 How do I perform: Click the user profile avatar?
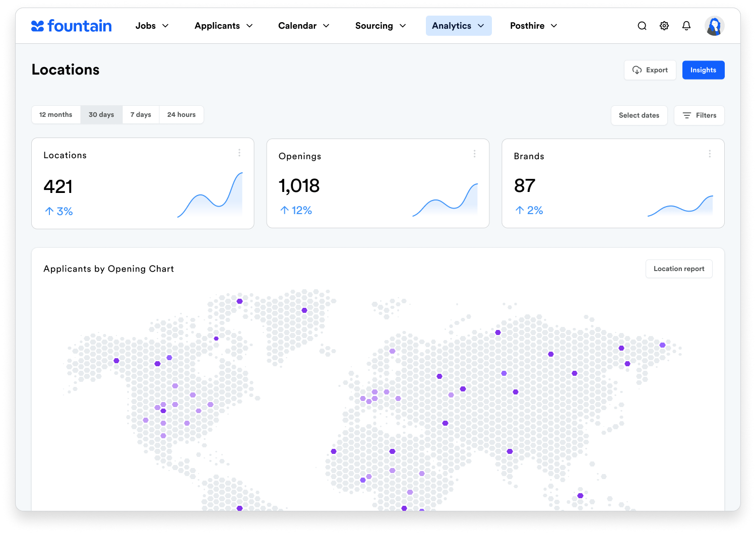[x=714, y=26]
